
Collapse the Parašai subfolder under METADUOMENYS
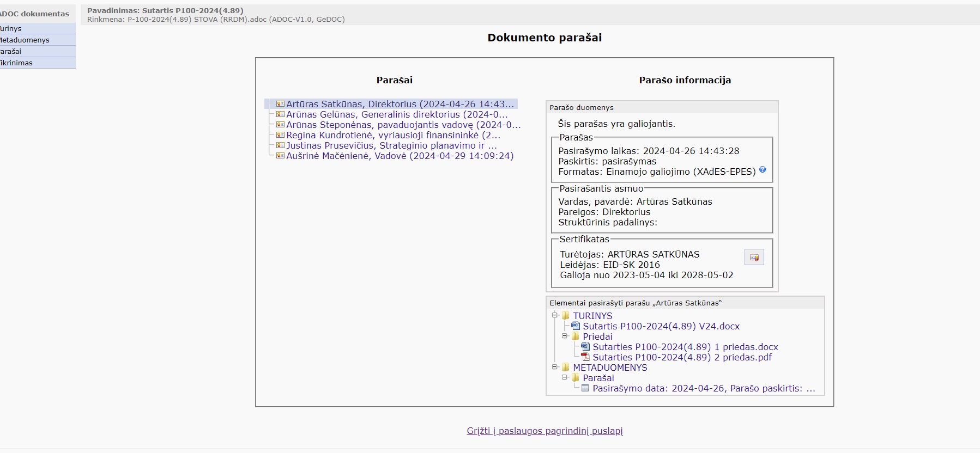coord(565,377)
